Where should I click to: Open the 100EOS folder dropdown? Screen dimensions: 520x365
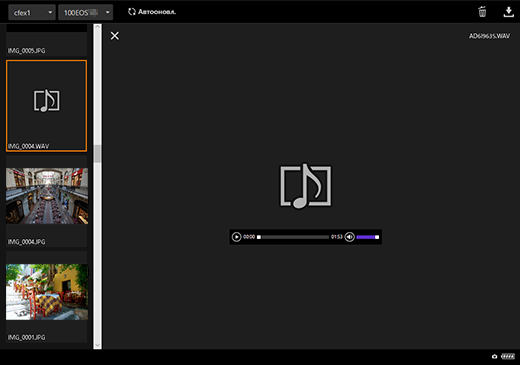tap(85, 12)
